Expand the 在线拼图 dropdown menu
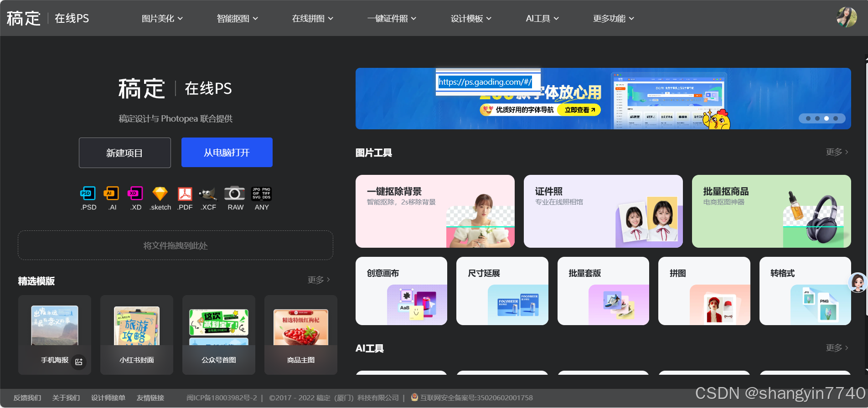 [x=313, y=18]
